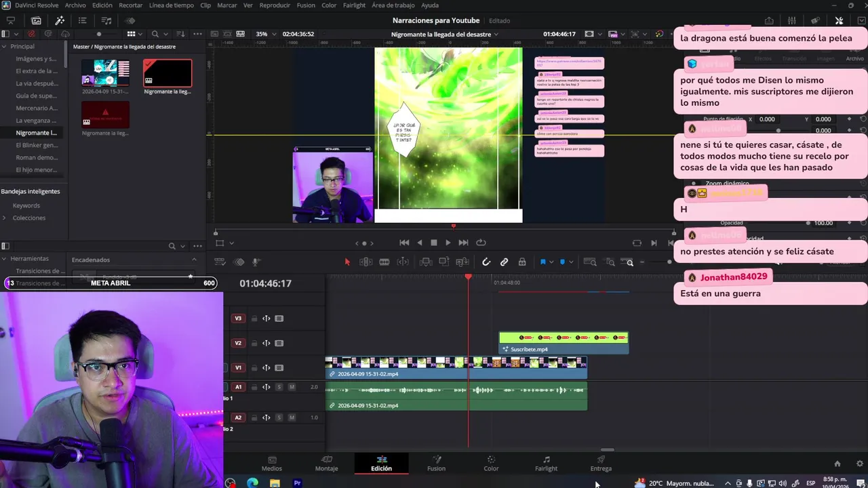Image resolution: width=868 pixels, height=488 pixels.
Task: Open the timeline view options icon
Action: 220,262
